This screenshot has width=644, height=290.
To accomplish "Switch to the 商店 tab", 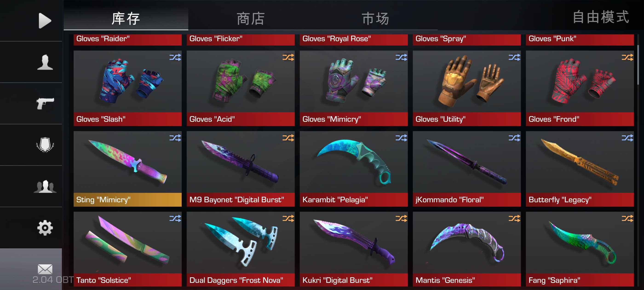I will tap(250, 18).
